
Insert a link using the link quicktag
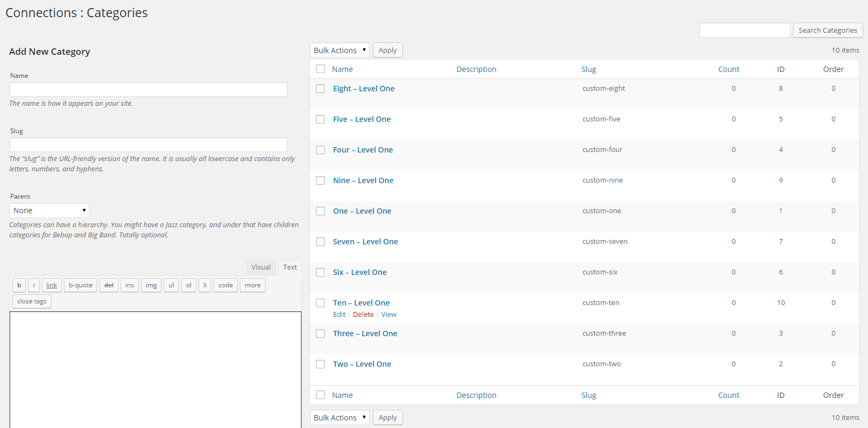[52, 285]
